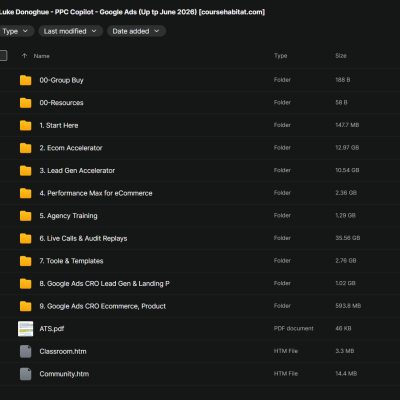Click the 00-Resources folder icon

coord(26,103)
